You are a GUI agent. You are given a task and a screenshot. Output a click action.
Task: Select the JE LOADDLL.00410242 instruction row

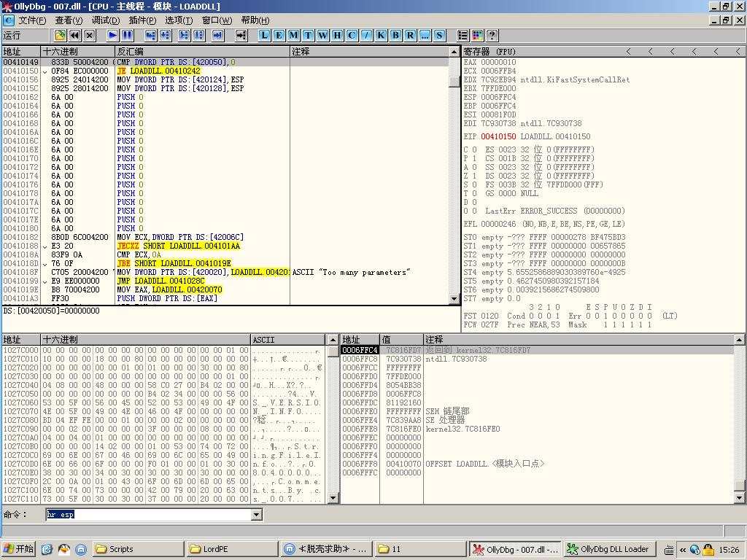[x=225, y=71]
